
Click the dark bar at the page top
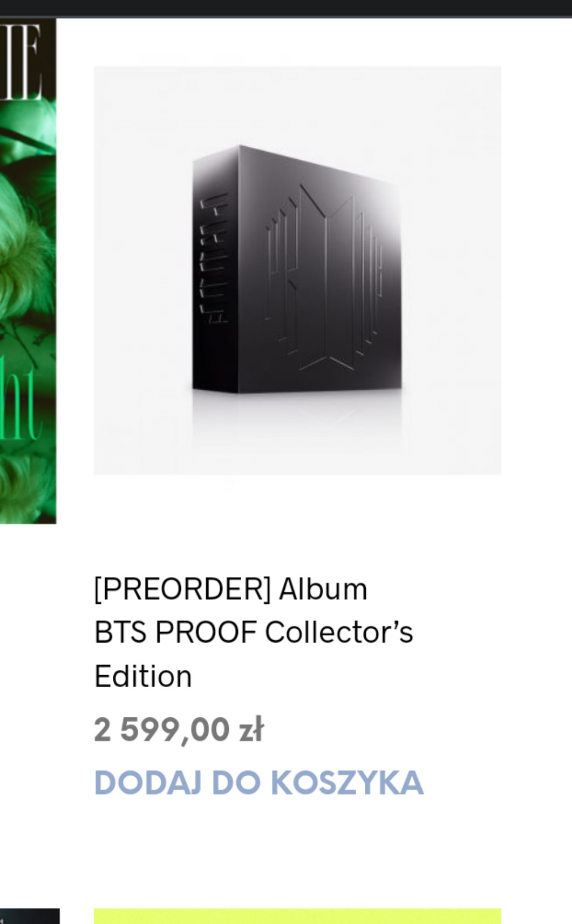[286, 8]
